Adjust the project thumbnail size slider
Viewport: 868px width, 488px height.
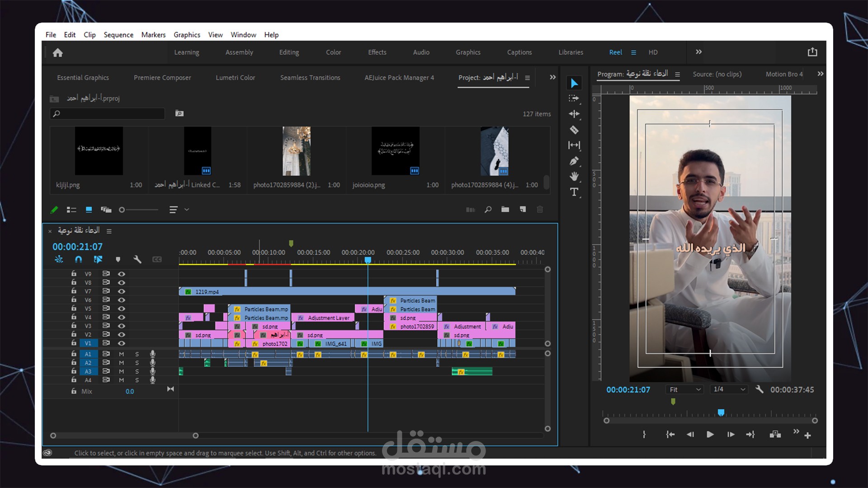click(122, 210)
